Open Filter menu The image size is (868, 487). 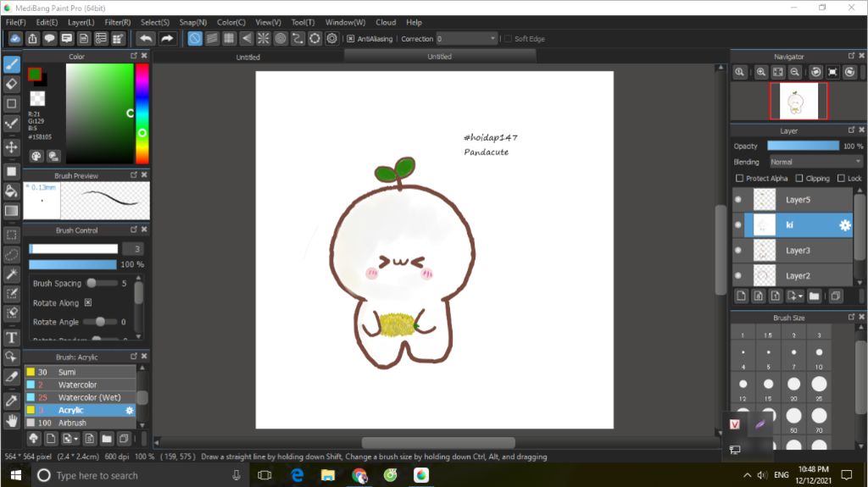click(117, 22)
